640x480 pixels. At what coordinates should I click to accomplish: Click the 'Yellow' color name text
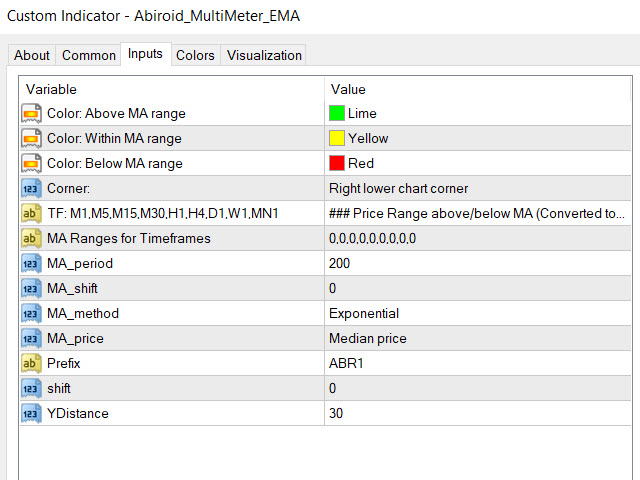368,138
